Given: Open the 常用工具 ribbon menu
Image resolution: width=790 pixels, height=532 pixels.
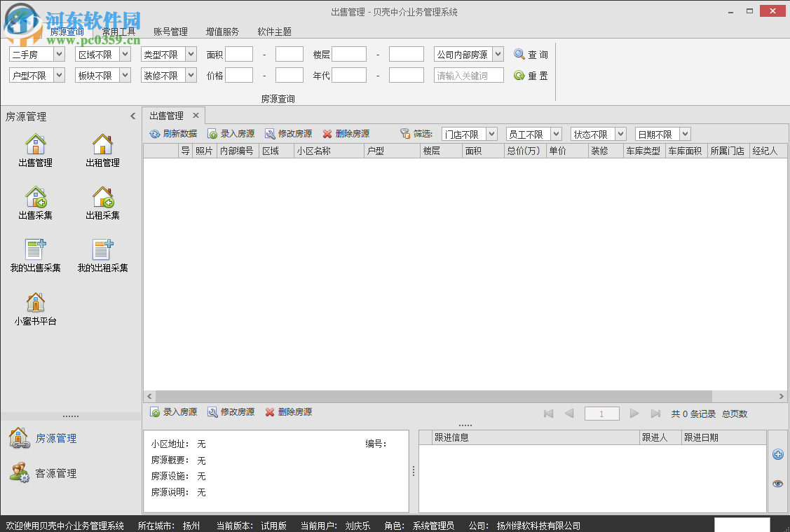Looking at the screenshot, I should coord(119,32).
